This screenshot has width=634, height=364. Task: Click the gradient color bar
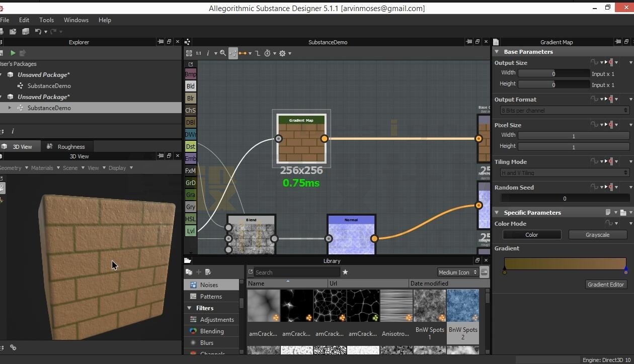coord(565,264)
